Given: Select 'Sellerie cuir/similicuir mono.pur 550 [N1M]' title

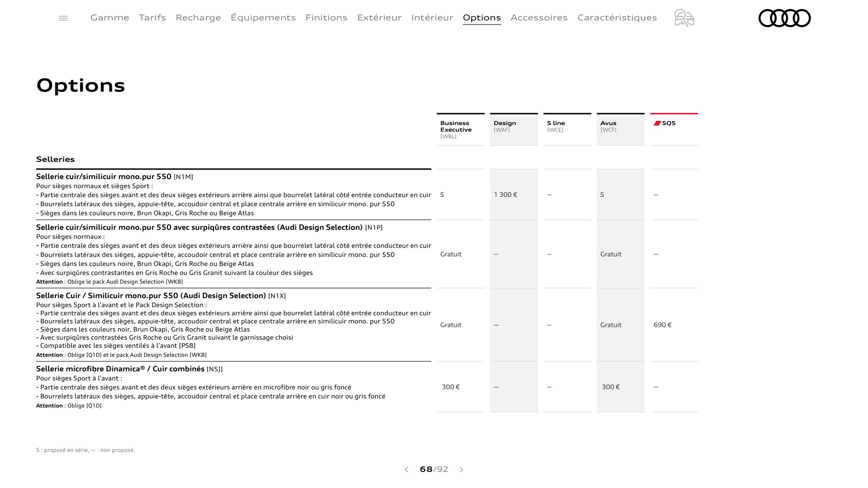Looking at the screenshot, I should [x=114, y=176].
